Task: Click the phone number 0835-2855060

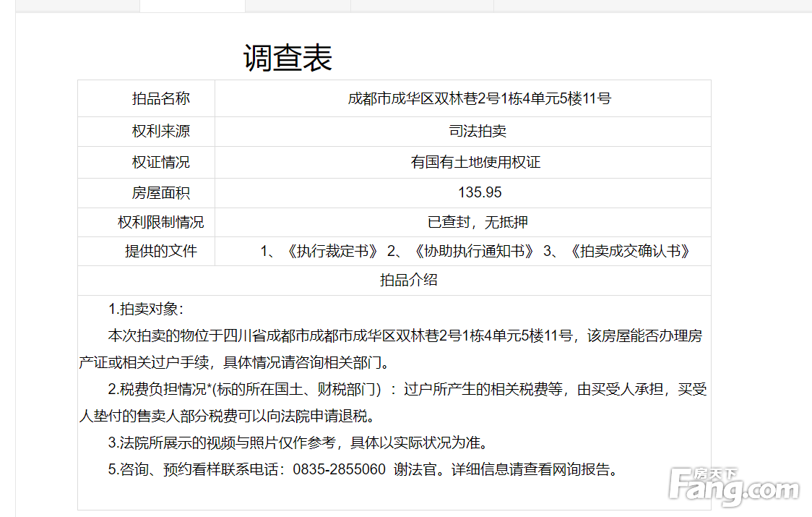Action: click(339, 469)
